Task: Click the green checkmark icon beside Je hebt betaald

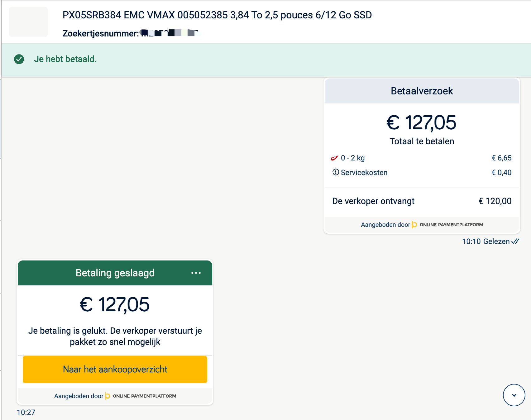Action: click(x=19, y=59)
